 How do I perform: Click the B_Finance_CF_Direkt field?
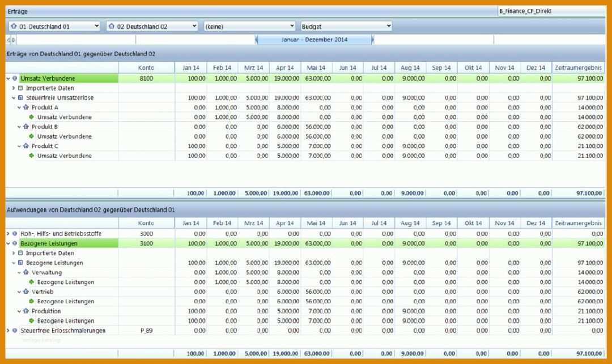coord(551,11)
